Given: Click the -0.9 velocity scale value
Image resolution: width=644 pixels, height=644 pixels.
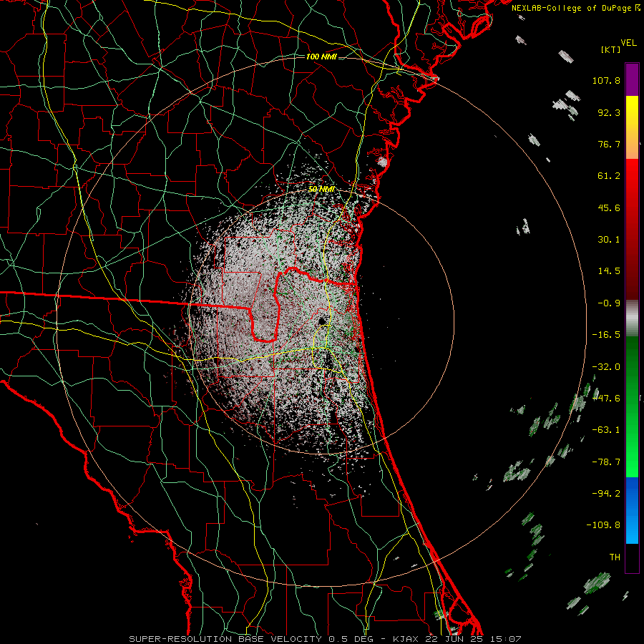Looking at the screenshot, I should click(609, 303).
